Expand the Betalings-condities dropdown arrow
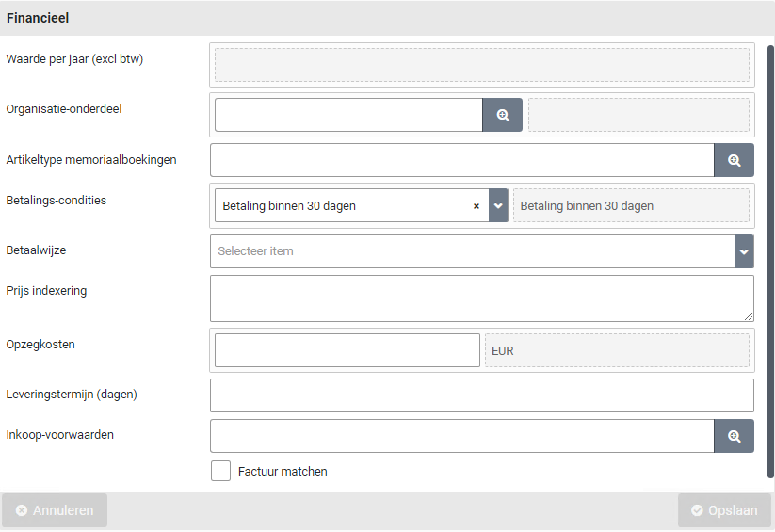Image resolution: width=775 pixels, height=532 pixels. 498,206
